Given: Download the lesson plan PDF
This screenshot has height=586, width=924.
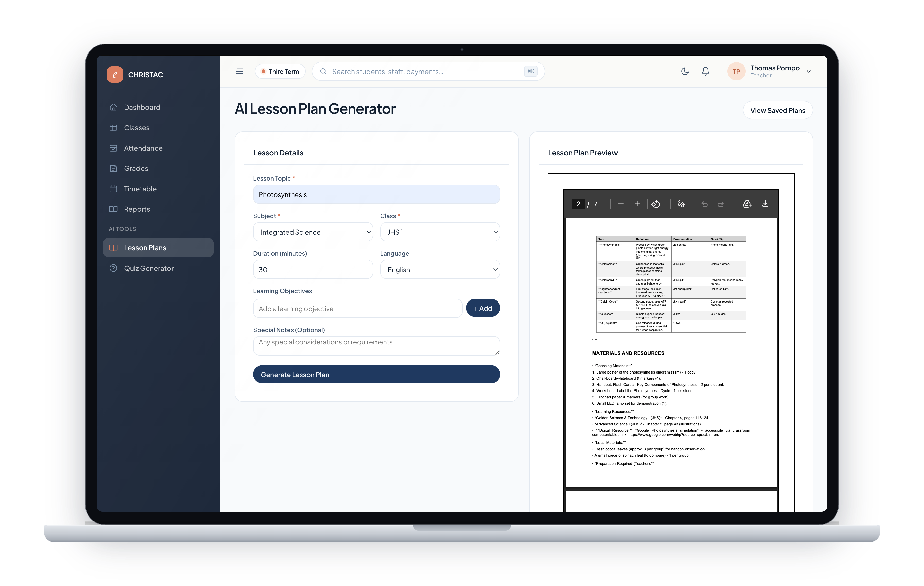Looking at the screenshot, I should pyautogui.click(x=765, y=204).
